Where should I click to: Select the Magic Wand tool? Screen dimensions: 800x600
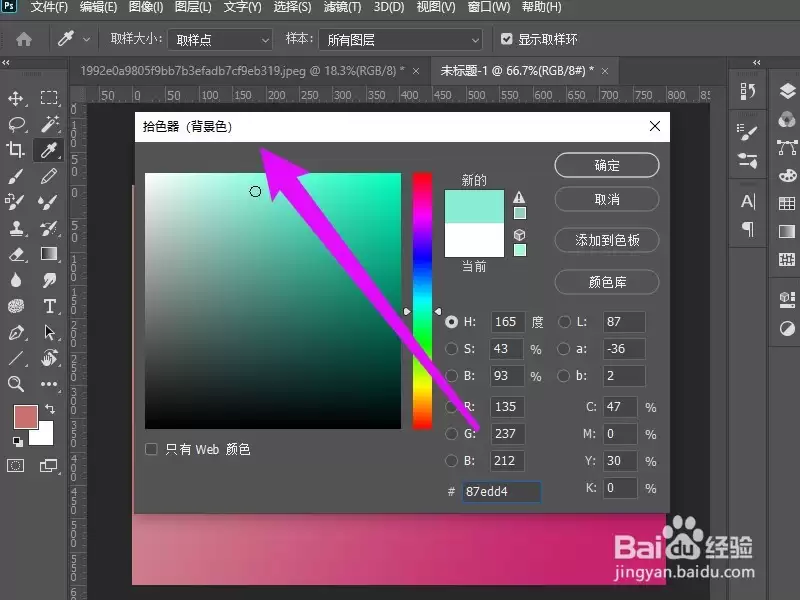point(49,123)
